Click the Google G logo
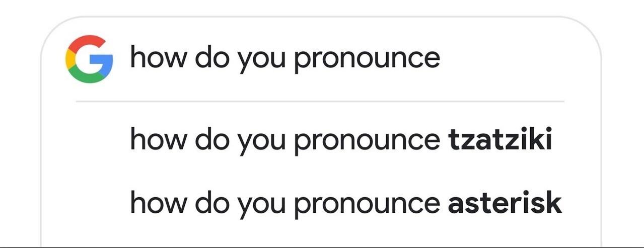 tap(89, 59)
